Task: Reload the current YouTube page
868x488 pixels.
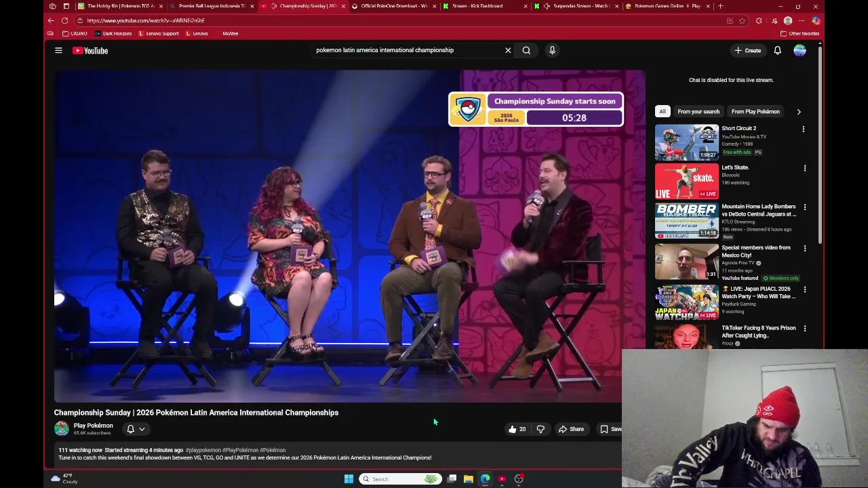Action: (x=64, y=20)
